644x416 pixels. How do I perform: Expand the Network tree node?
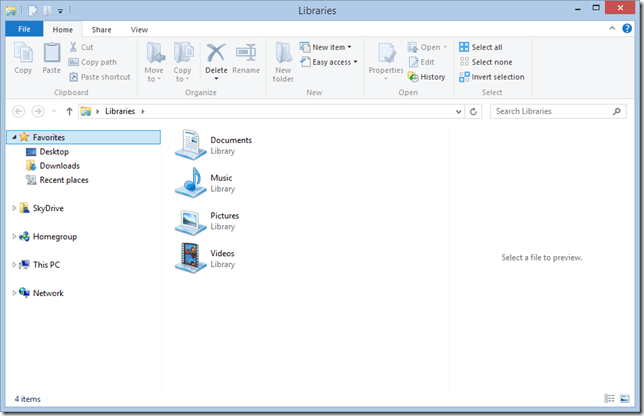pos(14,293)
